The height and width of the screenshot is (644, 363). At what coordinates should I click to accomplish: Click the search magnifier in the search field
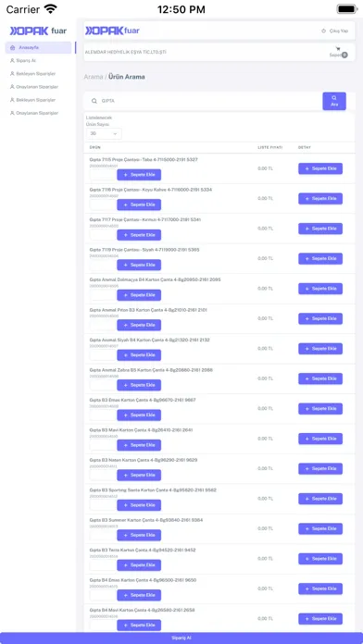[94, 101]
